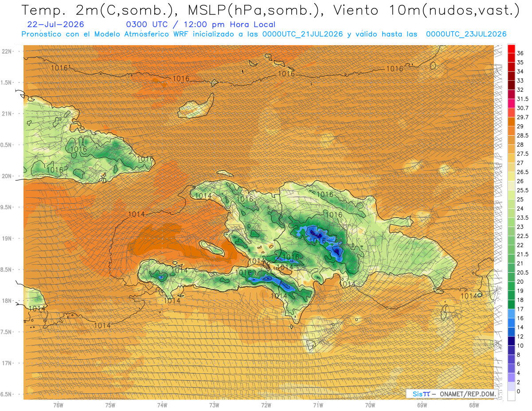Image resolution: width=532 pixels, height=411 pixels.
Task: Click the valid-until time '0000UTC_23JUL2026'
Action: 466,34
